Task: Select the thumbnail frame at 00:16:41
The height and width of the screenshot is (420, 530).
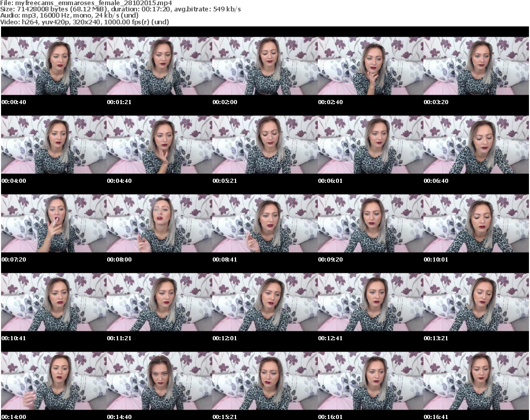Action: pos(476,381)
